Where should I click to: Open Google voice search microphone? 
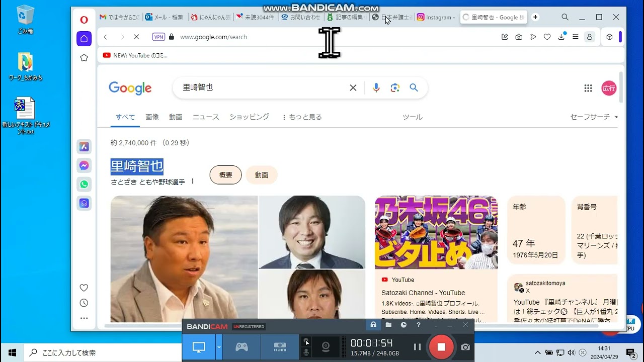point(376,87)
